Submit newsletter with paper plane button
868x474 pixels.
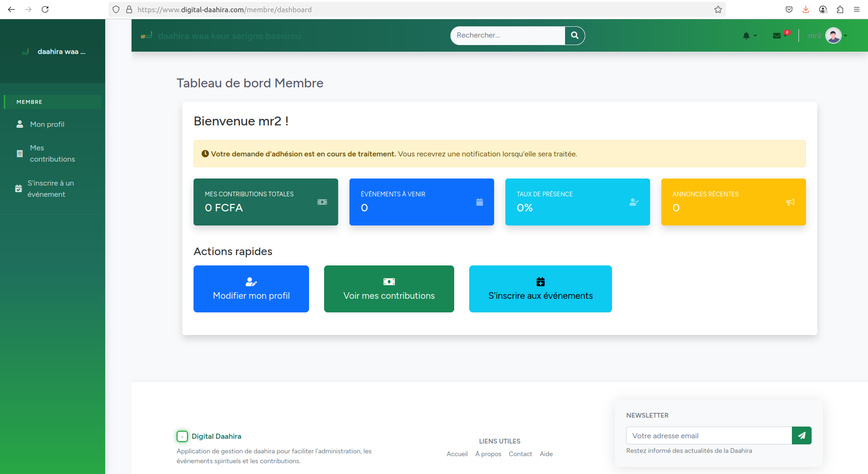coord(802,435)
